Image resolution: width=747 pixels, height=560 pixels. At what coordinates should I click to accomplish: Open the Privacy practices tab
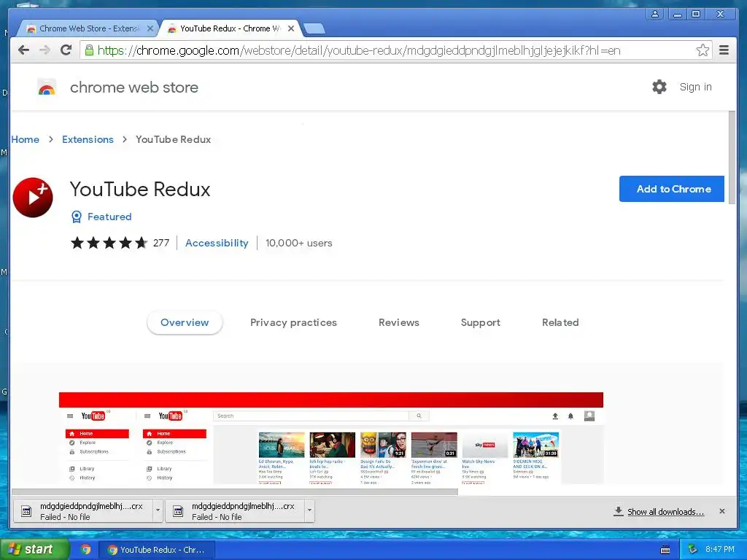coord(293,322)
